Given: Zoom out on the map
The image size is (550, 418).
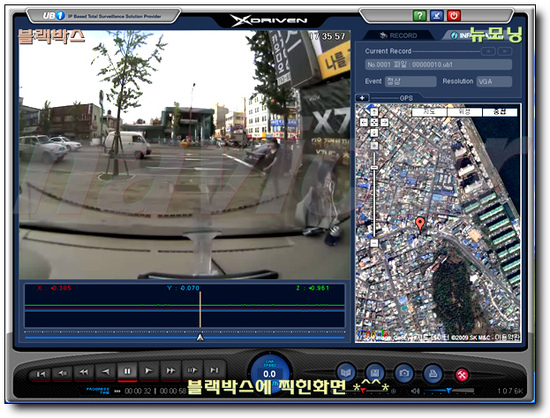Looking at the screenshot, I should pos(374,243).
